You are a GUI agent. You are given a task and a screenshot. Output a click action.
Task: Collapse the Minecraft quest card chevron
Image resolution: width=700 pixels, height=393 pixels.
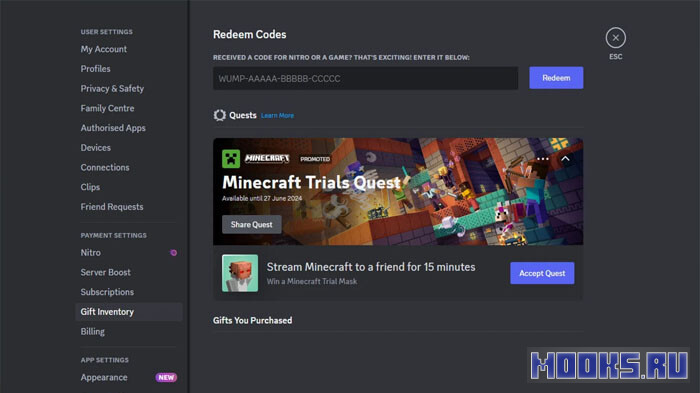565,159
